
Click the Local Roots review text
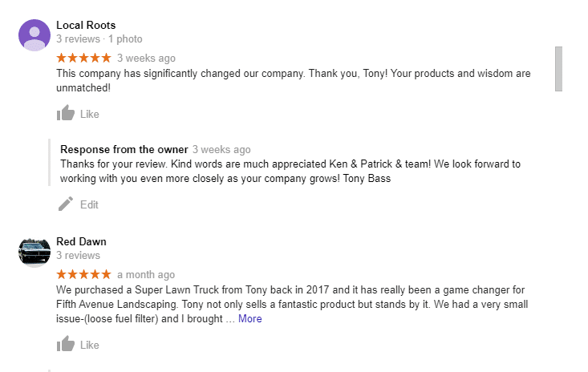pos(294,80)
